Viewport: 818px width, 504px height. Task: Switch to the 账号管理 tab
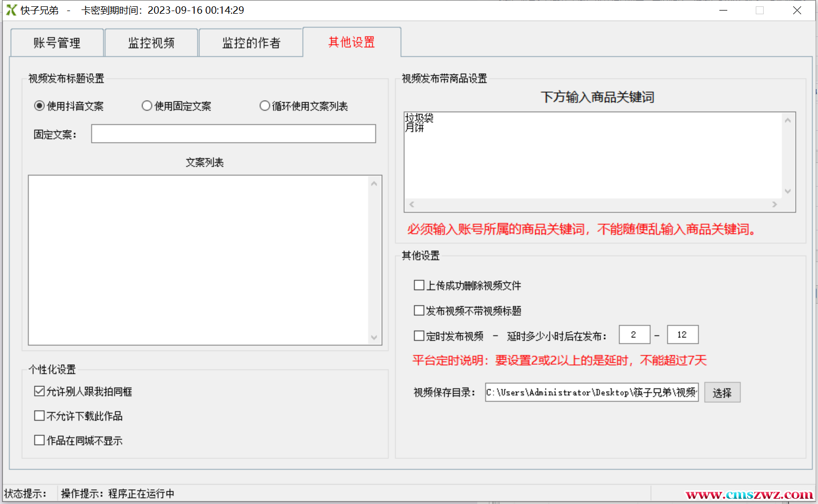(x=57, y=43)
